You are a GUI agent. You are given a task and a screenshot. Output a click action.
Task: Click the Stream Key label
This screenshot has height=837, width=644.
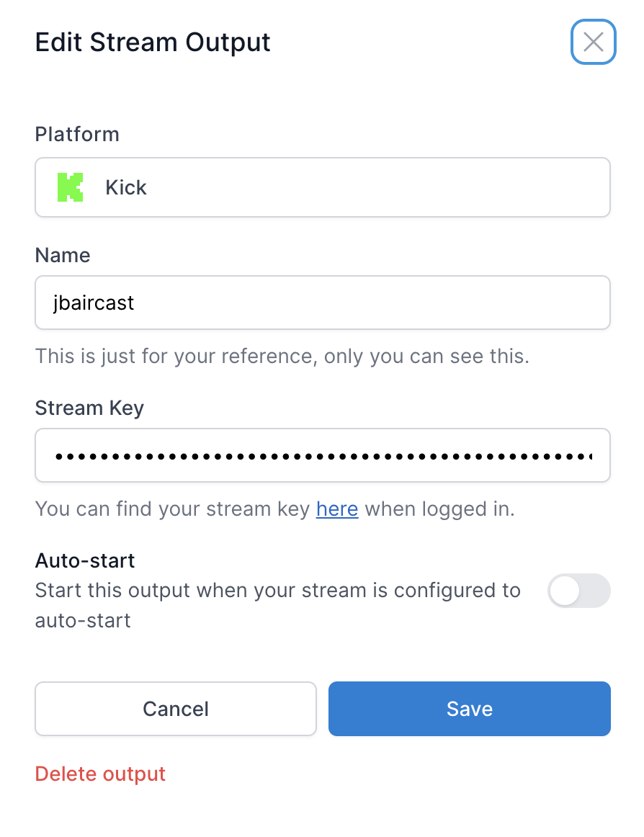pos(90,408)
